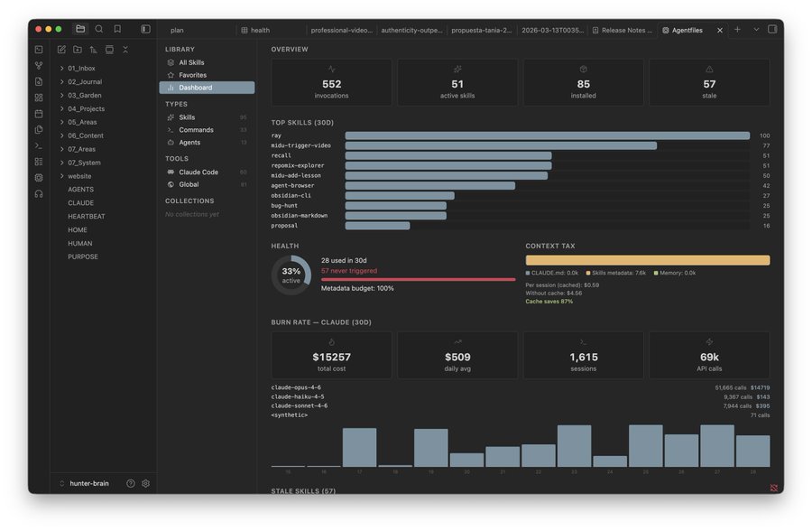Collapse all folders using the collapse icon

click(x=125, y=49)
